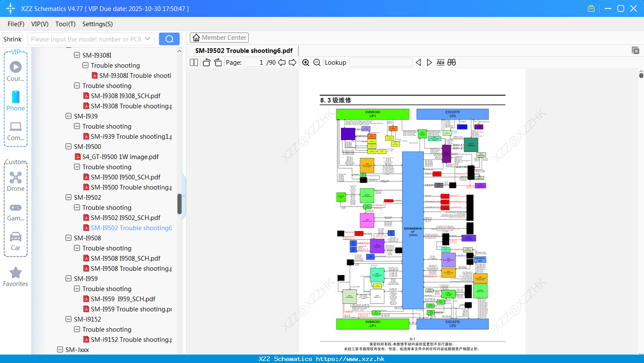Open SM-I9308I Trouble shooting PDF file
Screen dimensions: 644x363
point(131,75)
